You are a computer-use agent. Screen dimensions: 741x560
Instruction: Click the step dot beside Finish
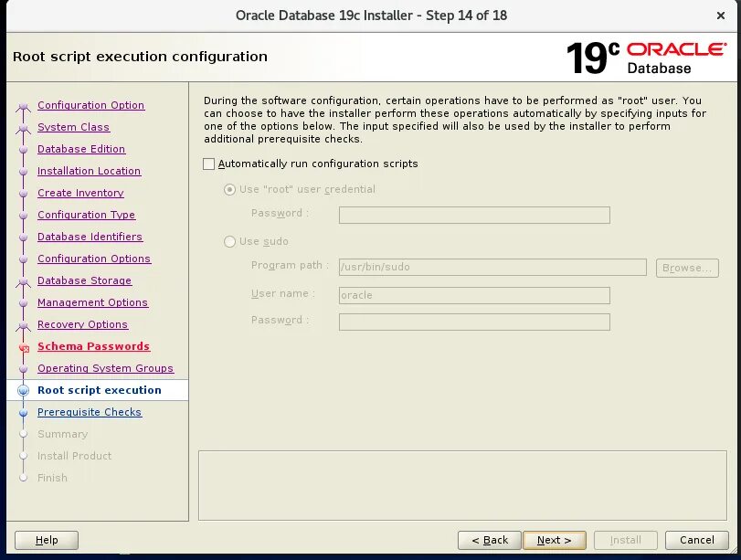coord(23,478)
